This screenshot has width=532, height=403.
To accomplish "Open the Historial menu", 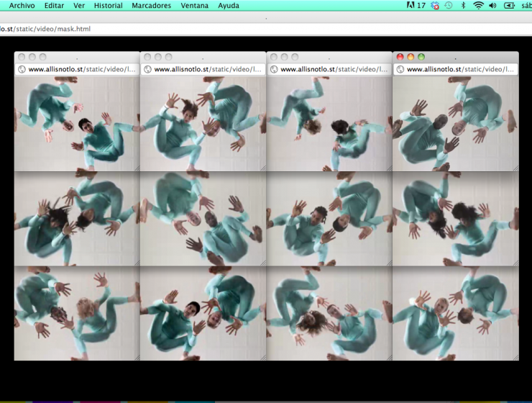I will 108,5.
